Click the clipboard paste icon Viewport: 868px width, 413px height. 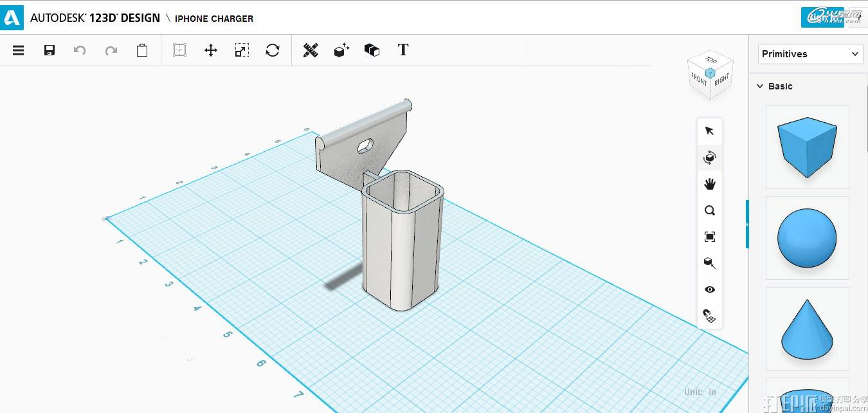click(x=142, y=50)
